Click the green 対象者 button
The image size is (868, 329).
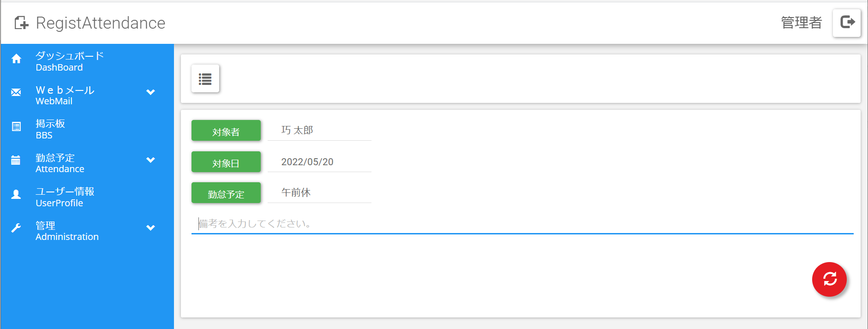226,131
